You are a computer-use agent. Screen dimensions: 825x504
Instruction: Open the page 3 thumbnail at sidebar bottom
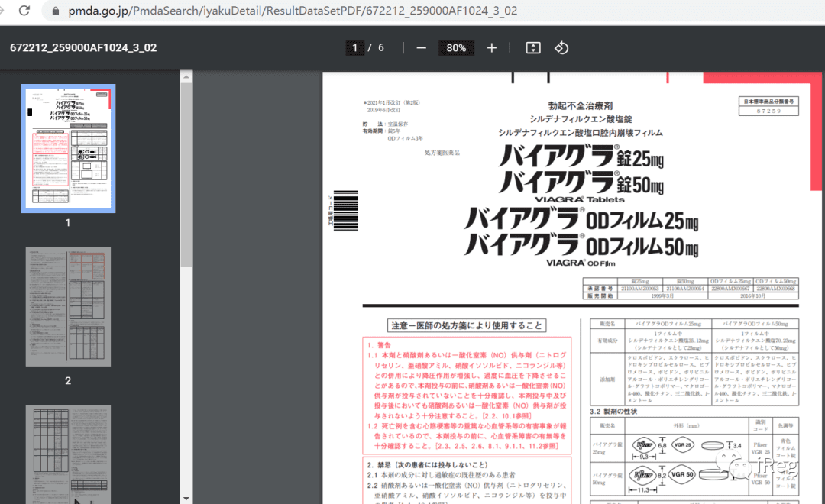tap(69, 454)
